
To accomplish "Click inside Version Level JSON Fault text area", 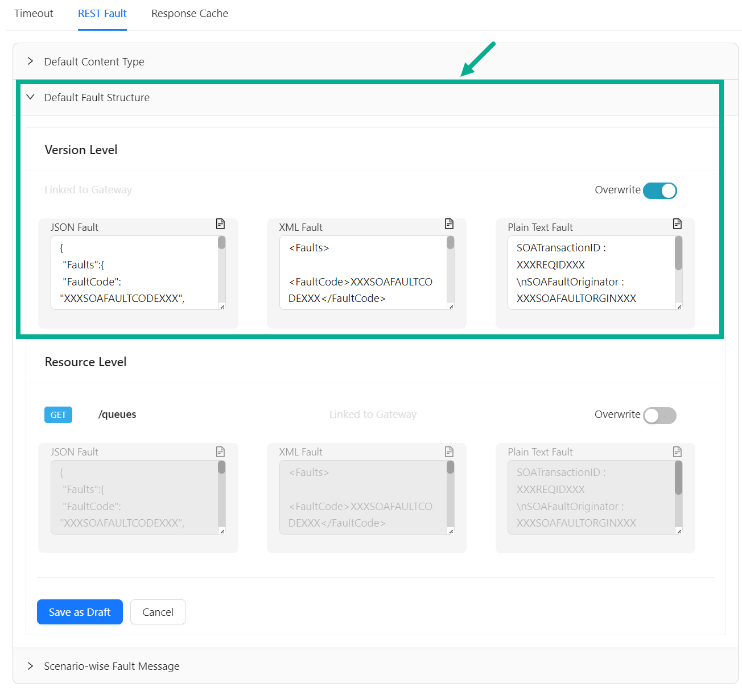I will [134, 273].
